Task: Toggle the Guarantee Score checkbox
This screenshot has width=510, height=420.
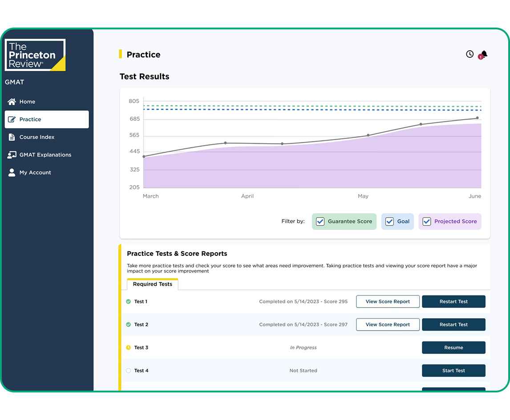Action: pyautogui.click(x=320, y=222)
